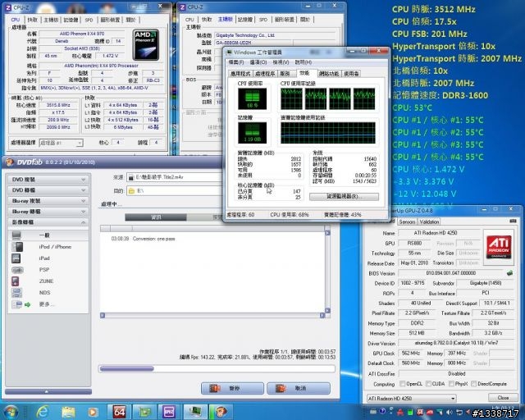Switch to the green chip taskbar icon
This screenshot has height=420, width=525.
[x=144, y=412]
